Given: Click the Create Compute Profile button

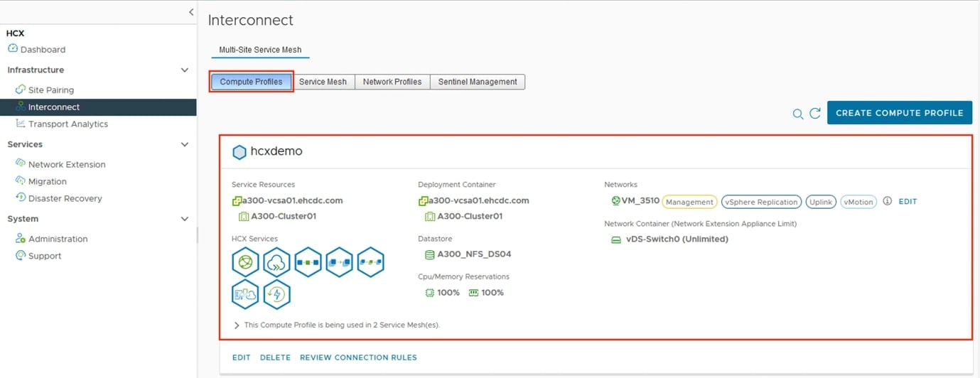Looking at the screenshot, I should [899, 113].
